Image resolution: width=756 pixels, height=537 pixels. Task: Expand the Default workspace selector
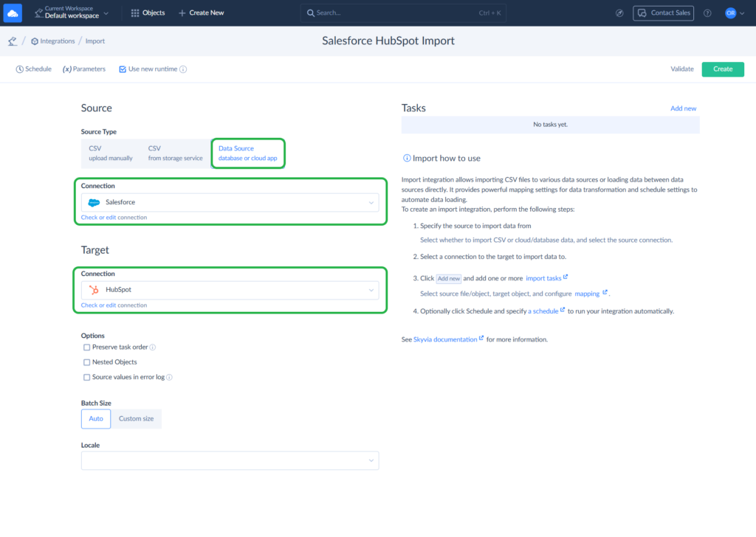coord(106,13)
